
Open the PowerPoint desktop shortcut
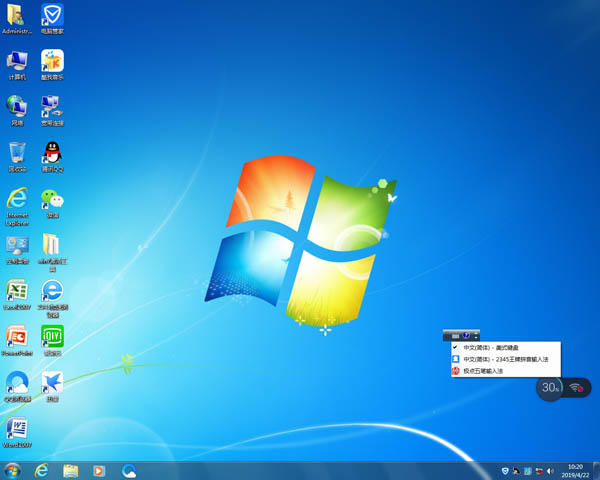click(x=17, y=337)
